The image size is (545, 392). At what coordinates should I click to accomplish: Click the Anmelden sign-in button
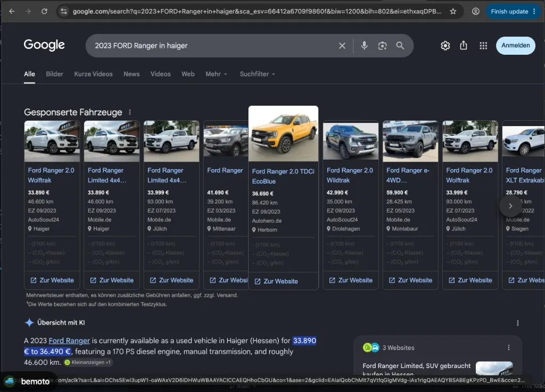515,46
